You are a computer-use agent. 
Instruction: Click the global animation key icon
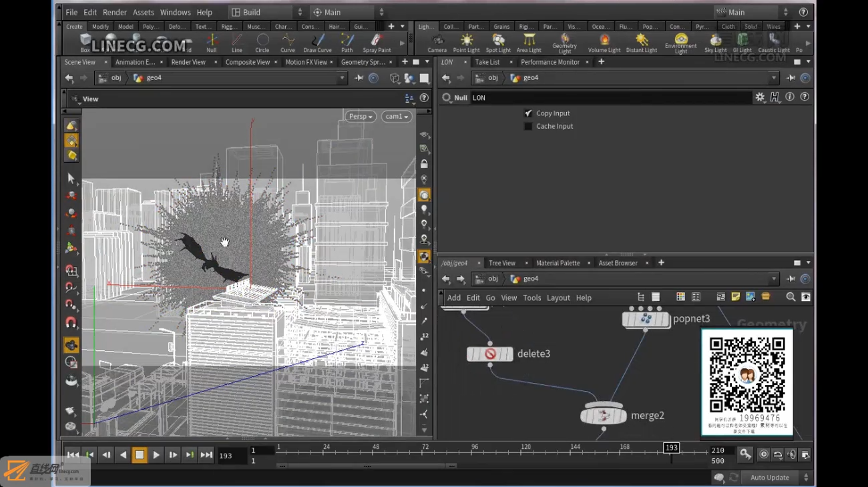(745, 454)
